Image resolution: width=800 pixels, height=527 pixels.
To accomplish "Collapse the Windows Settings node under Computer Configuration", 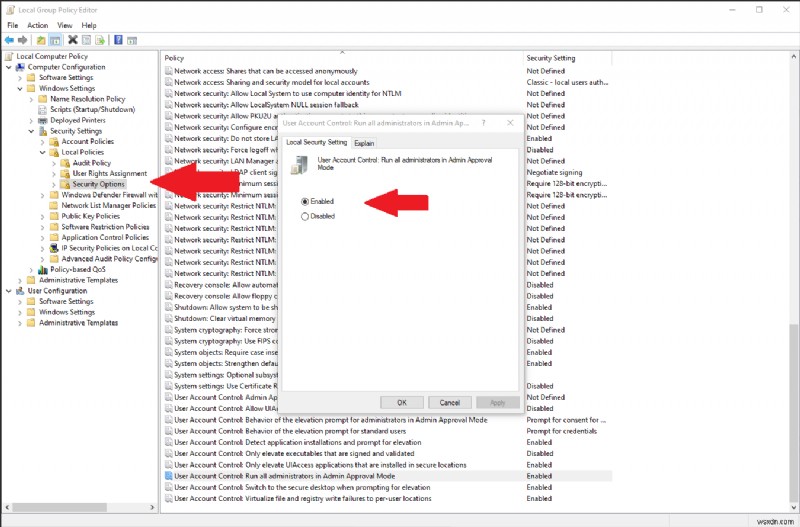I will (x=20, y=88).
